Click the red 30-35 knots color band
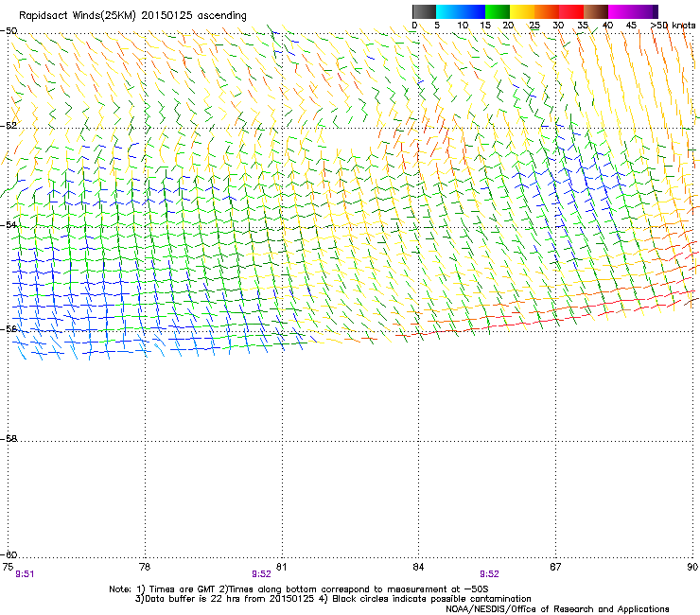 tap(571, 11)
